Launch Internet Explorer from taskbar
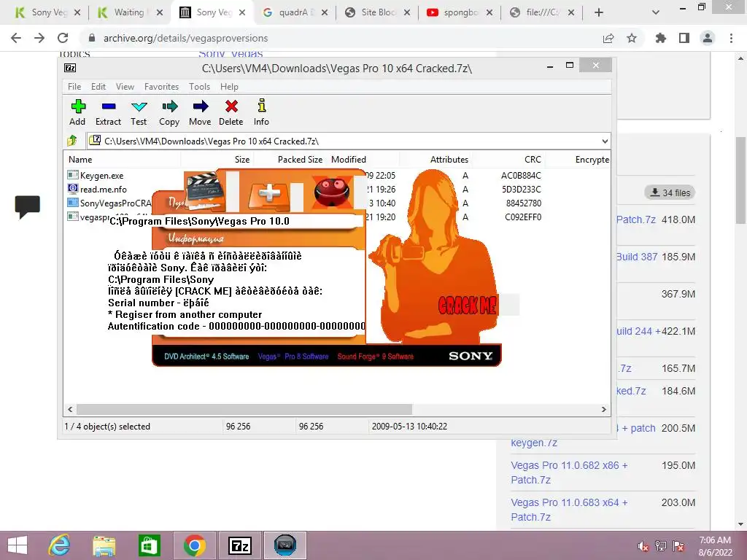The image size is (747, 560). (60, 545)
